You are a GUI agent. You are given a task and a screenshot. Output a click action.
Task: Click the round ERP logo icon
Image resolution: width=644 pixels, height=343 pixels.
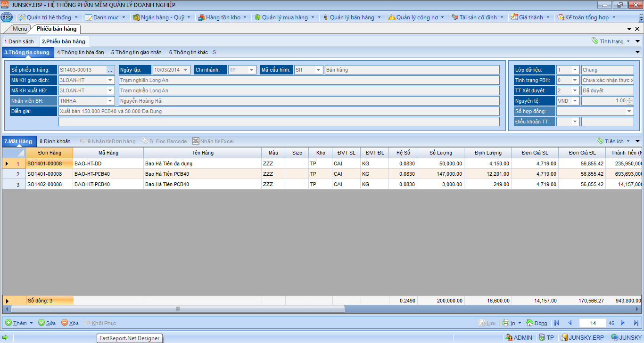click(7, 17)
